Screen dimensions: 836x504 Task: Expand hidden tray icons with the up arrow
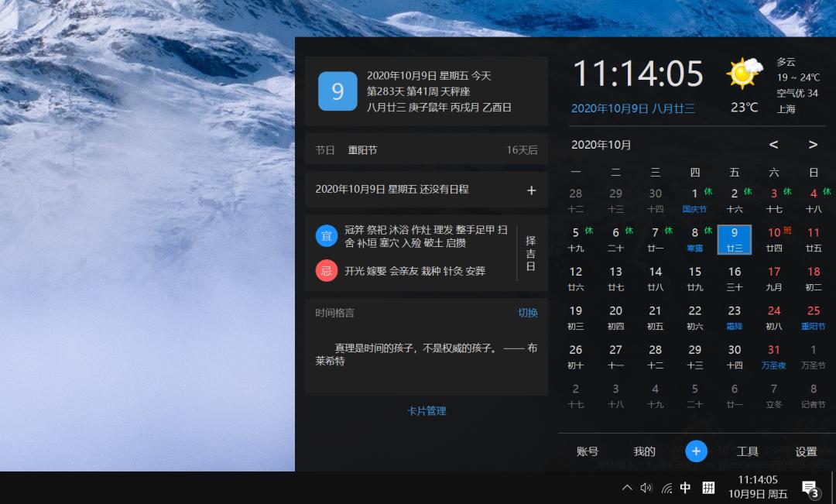pyautogui.click(x=627, y=488)
